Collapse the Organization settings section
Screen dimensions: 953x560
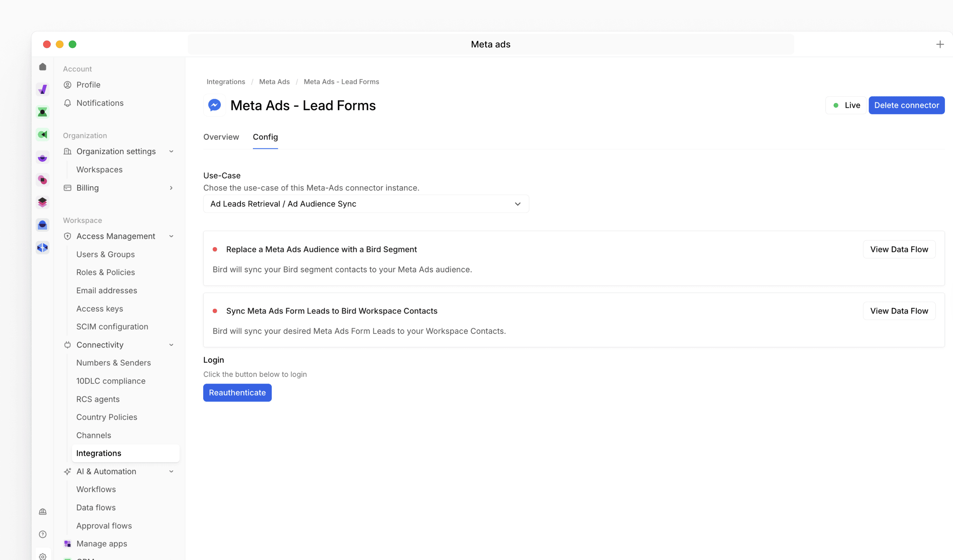(171, 152)
